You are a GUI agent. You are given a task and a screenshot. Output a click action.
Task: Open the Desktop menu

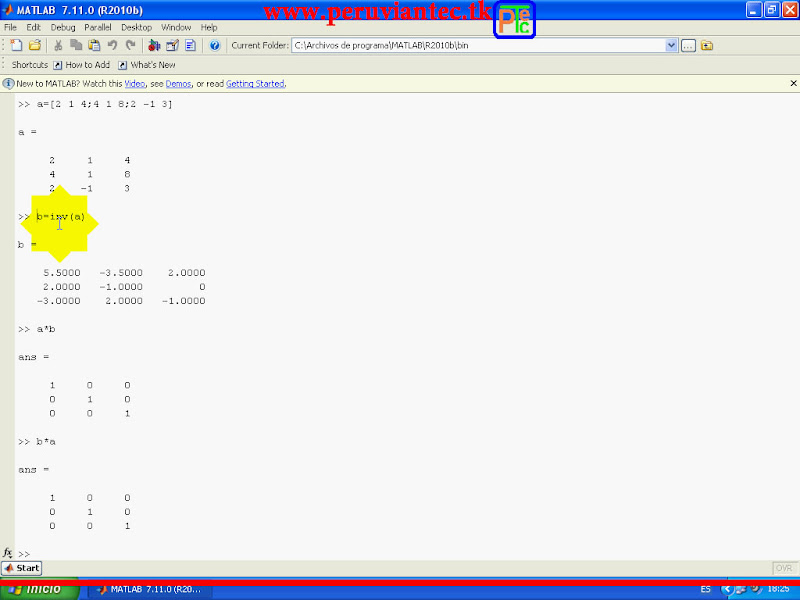click(136, 27)
